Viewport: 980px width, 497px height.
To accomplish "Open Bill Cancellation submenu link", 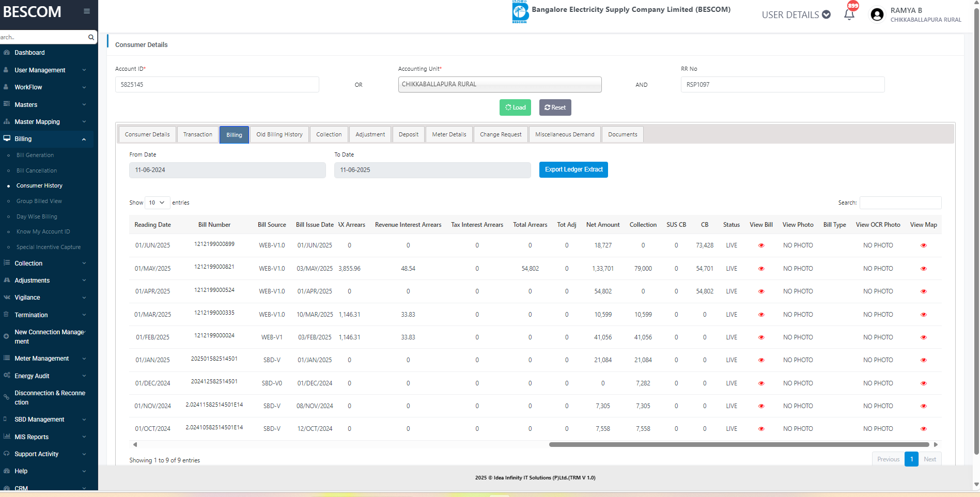I will (x=37, y=170).
